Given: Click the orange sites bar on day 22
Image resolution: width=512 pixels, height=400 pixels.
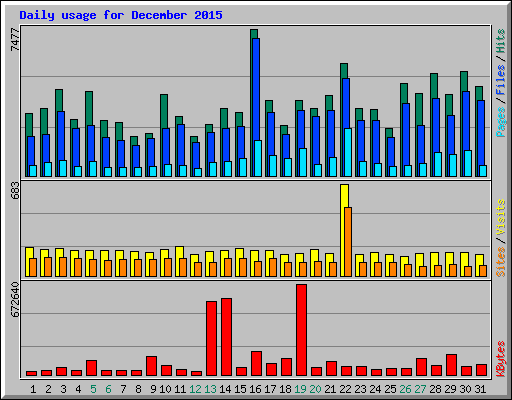Looking at the screenshot, I should click(348, 242).
